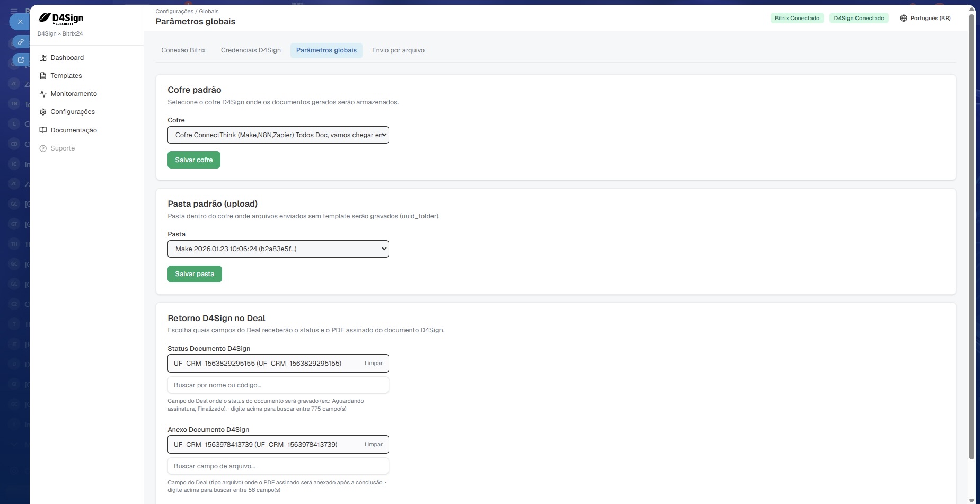This screenshot has width=980, height=504.
Task: Focus the Buscar campo de arquivo field
Action: pos(278,466)
